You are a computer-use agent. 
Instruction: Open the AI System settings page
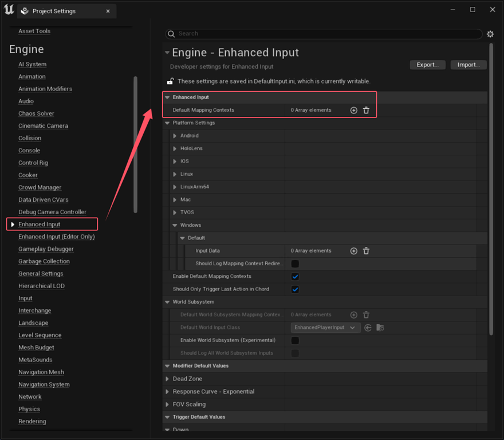pos(33,64)
